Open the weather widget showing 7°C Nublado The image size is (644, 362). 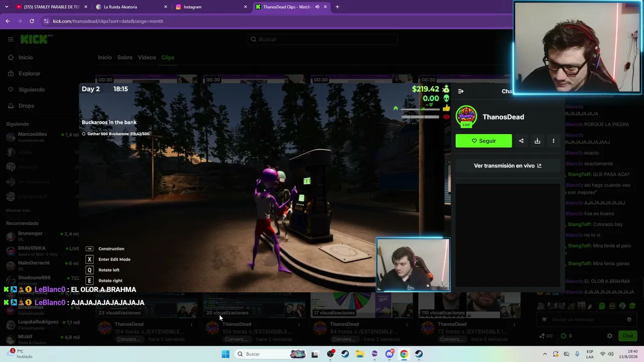tap(19, 354)
